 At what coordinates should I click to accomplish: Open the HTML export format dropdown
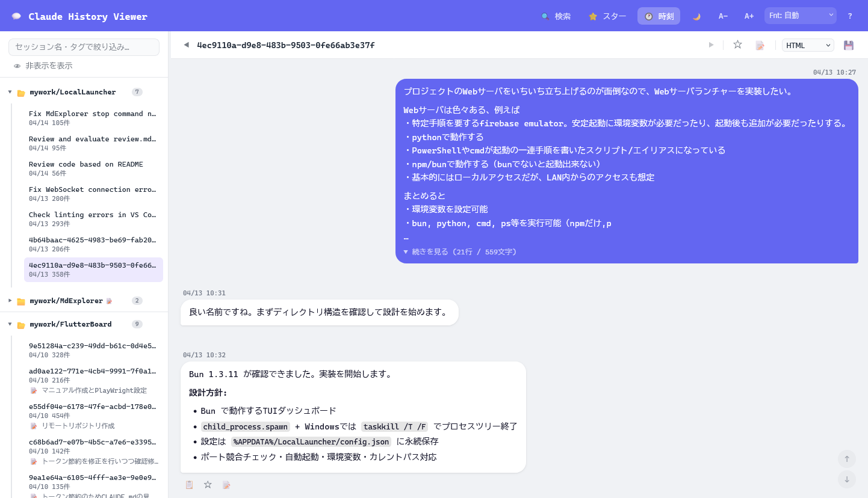808,45
